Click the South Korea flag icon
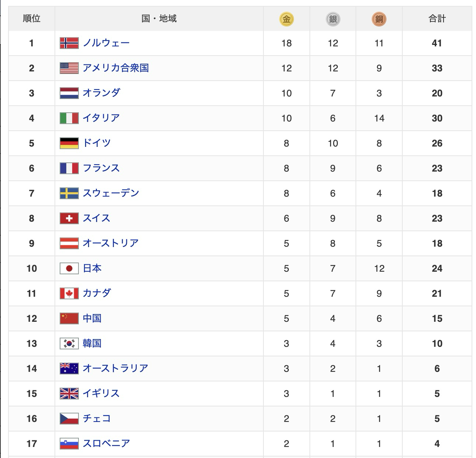476x458 pixels. (x=69, y=343)
